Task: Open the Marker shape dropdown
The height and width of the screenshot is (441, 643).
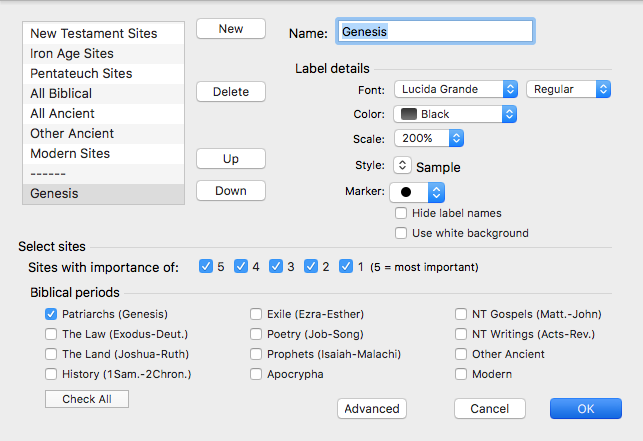Action: (416, 190)
